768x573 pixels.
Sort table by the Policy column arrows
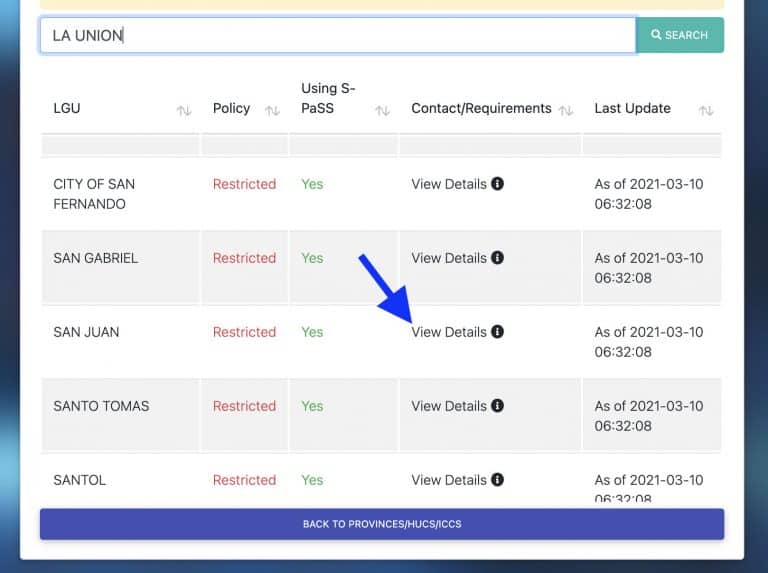click(x=272, y=110)
